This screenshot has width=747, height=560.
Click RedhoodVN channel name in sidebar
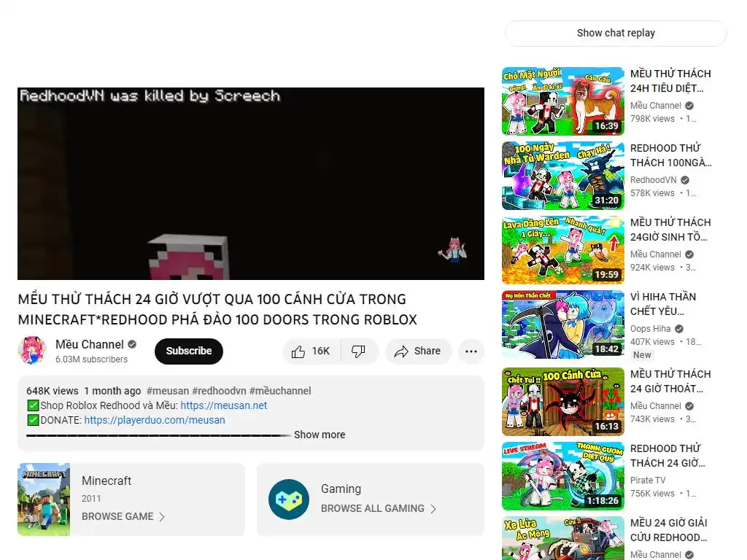click(653, 180)
